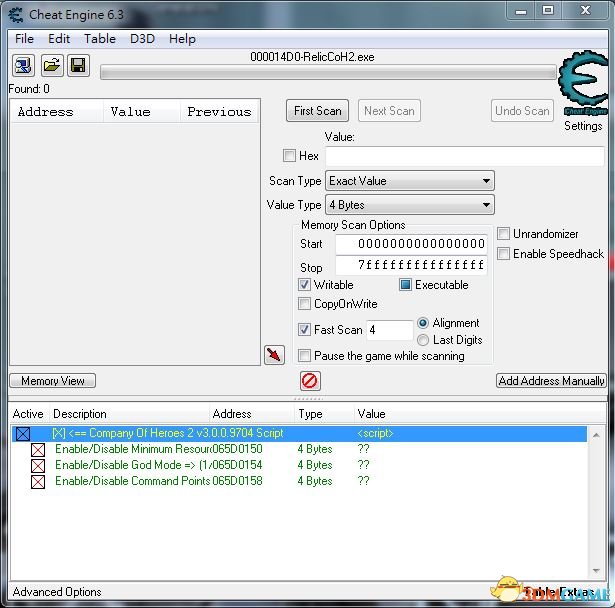Screen dimensions: 615x608
Task: Toggle Enable/Disable God Mode active box
Action: click(38, 466)
